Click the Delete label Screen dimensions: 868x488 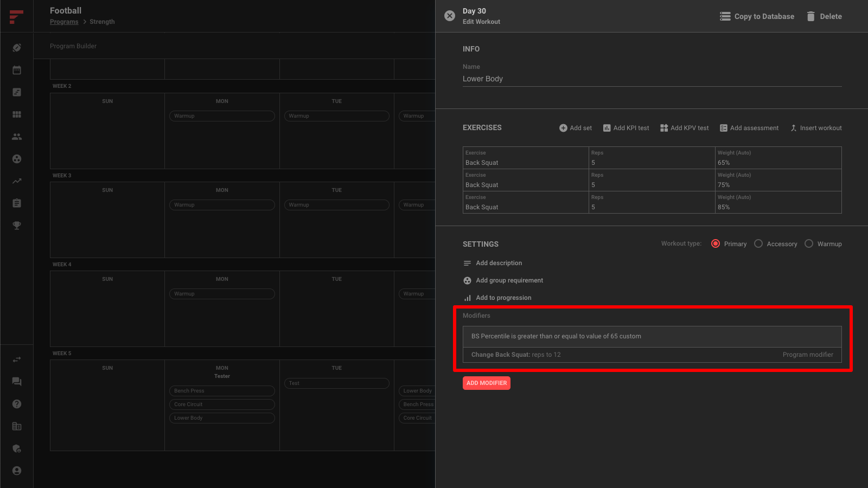831,16
